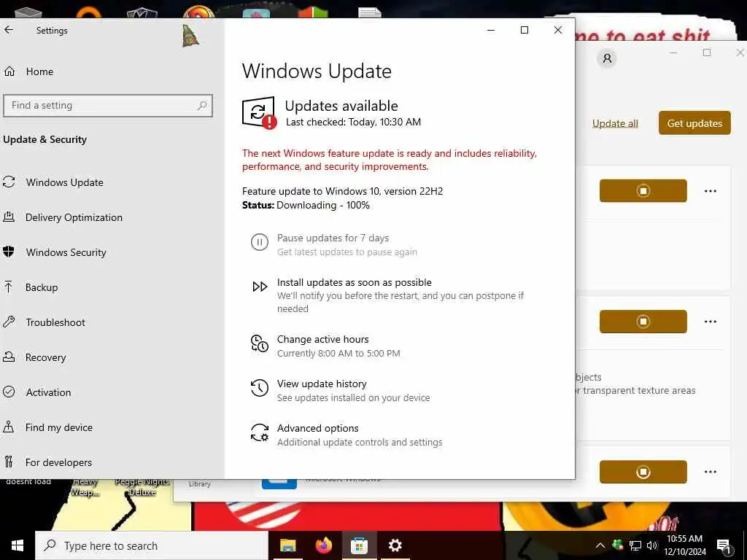Open more options for third Store app
The width and height of the screenshot is (747, 560).
click(x=711, y=472)
